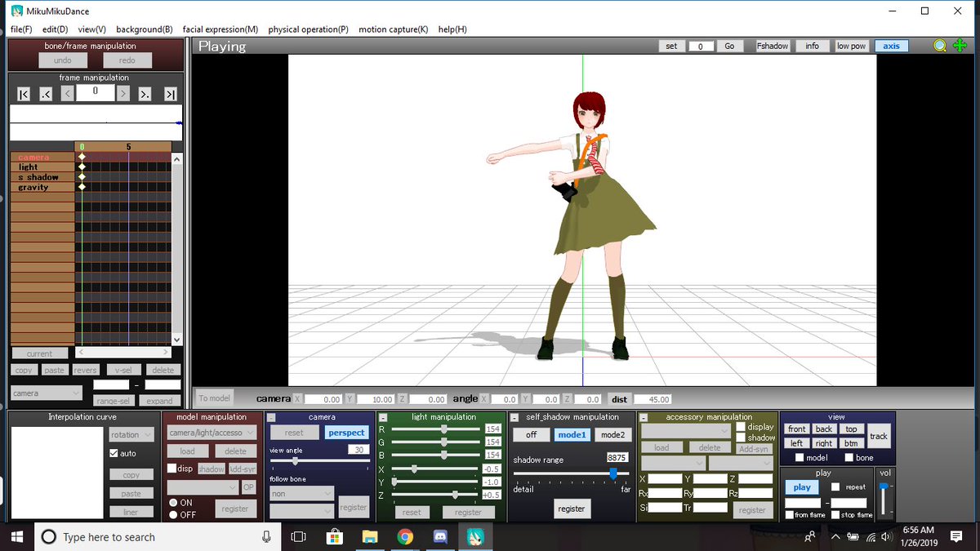Check the from flame checkbox
Screen dimensions: 980x551
[790, 515]
